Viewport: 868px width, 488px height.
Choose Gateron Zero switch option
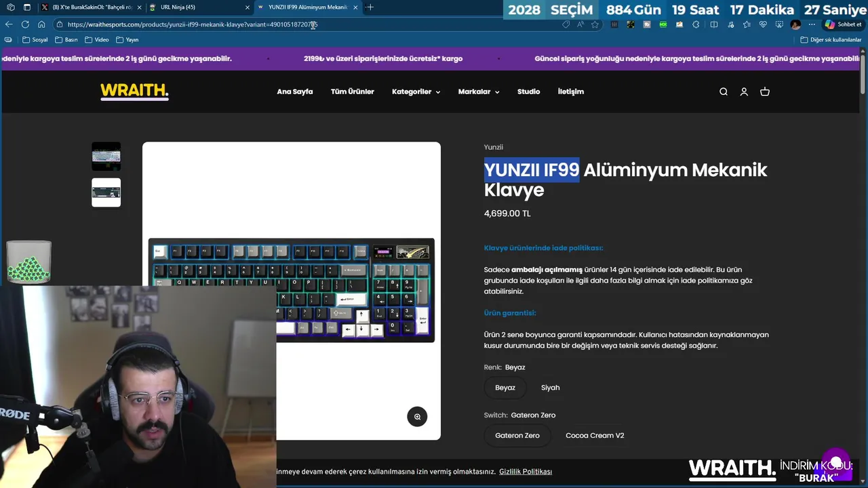coord(517,435)
